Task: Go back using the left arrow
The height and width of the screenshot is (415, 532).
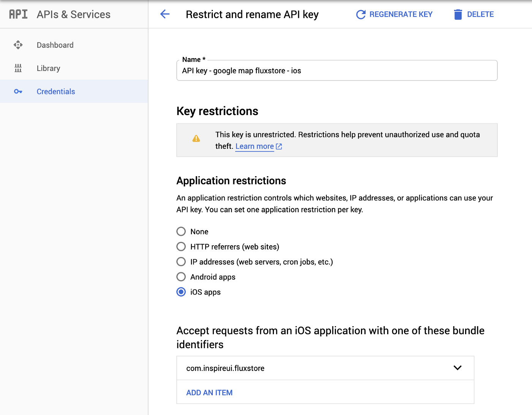Action: (x=165, y=14)
